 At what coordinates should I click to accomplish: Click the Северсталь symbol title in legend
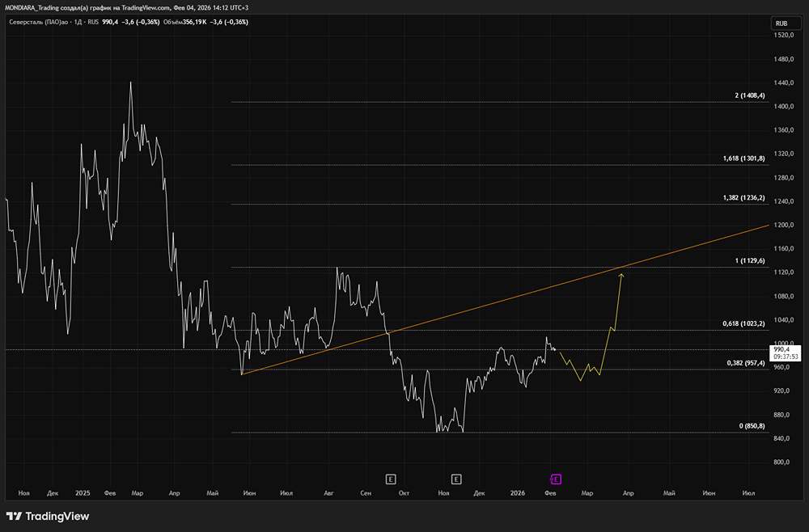pyautogui.click(x=39, y=22)
